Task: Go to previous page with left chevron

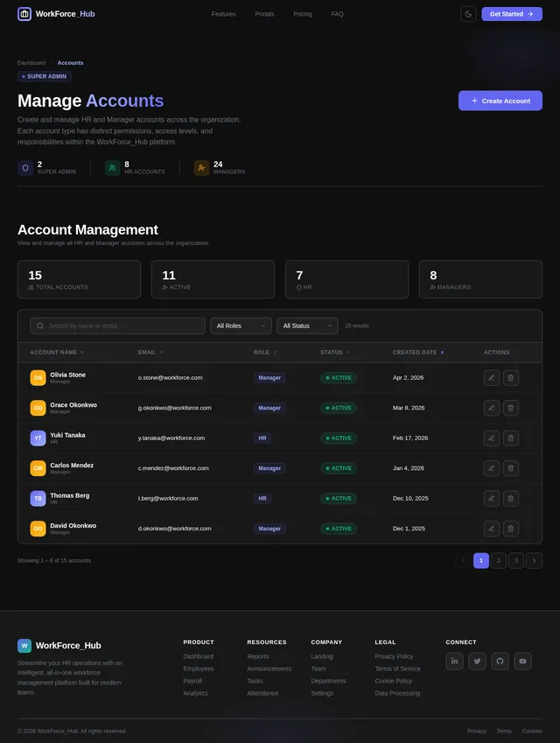Action: pos(464,561)
